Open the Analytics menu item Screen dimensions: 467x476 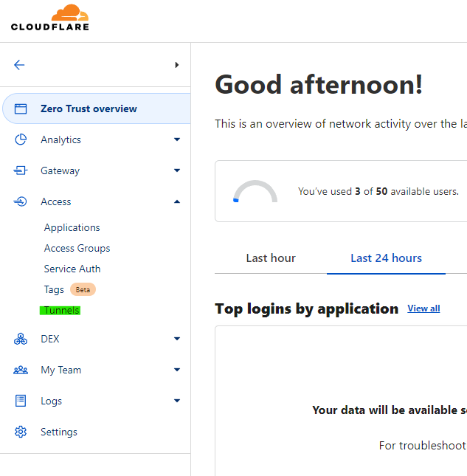tap(60, 139)
